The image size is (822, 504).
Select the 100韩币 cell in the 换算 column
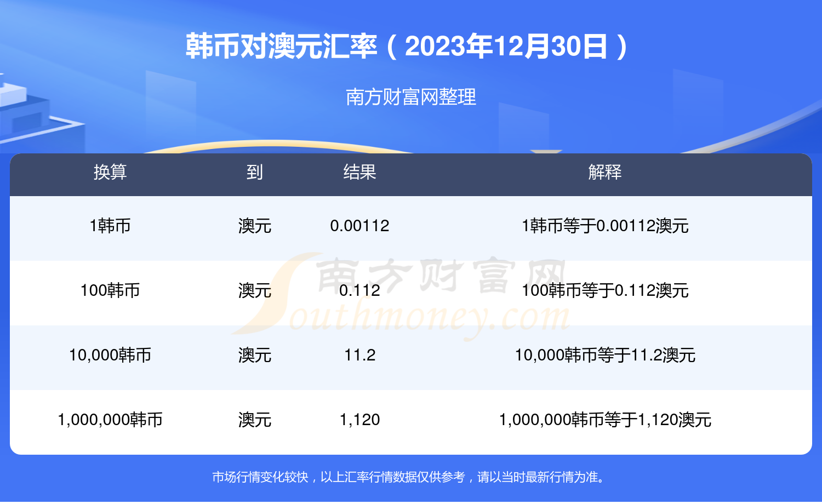pos(110,290)
